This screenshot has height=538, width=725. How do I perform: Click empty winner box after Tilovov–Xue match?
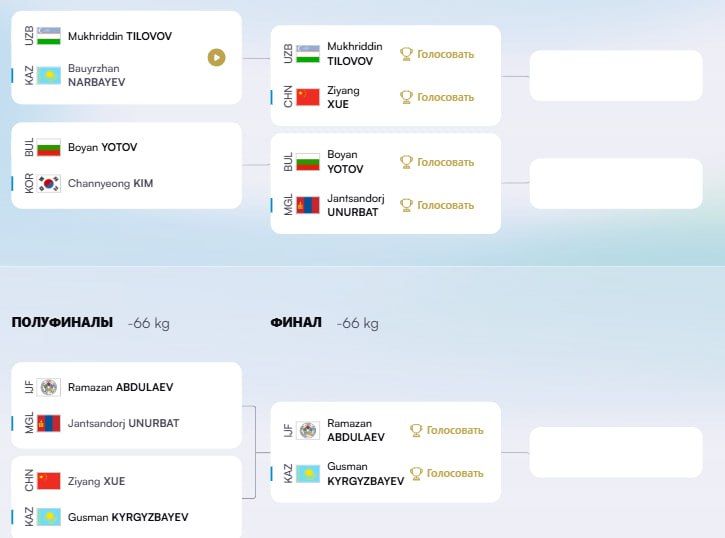(x=616, y=76)
